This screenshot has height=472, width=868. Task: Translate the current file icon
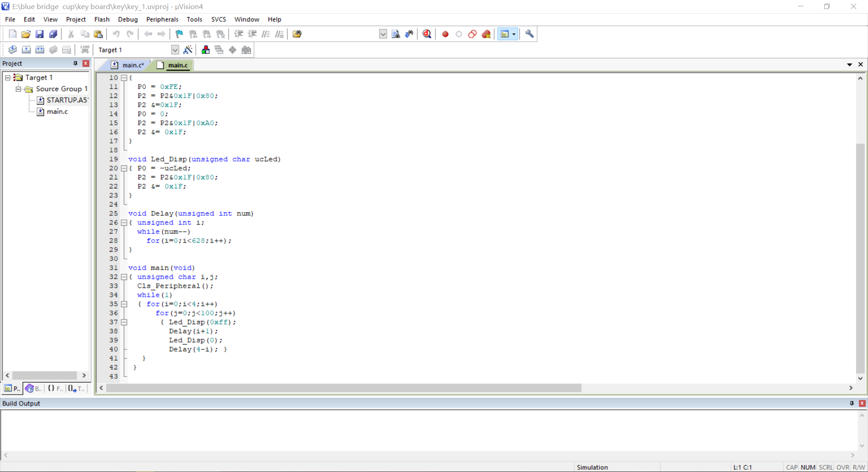(13, 50)
